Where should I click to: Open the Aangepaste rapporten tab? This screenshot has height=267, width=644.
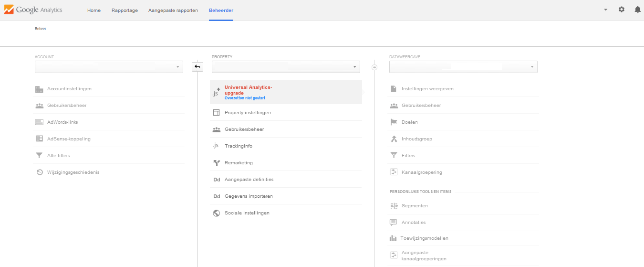(173, 11)
